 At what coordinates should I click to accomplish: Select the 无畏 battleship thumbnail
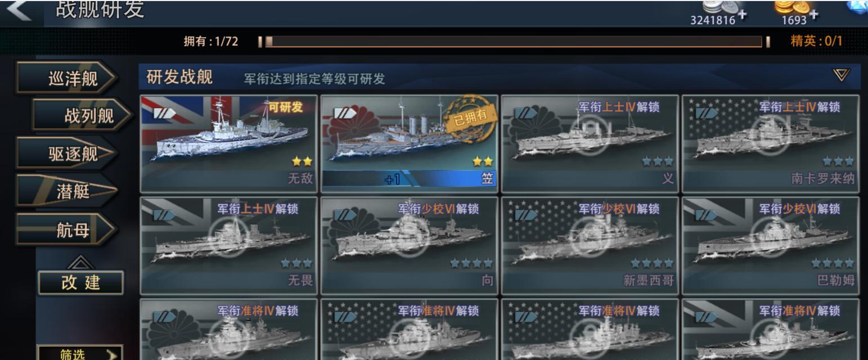228,246
